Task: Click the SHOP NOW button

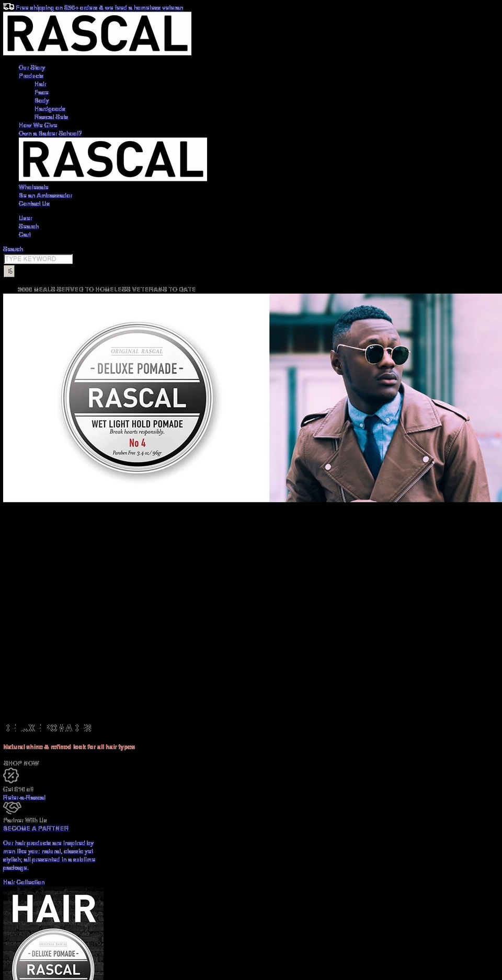Action: (x=21, y=763)
